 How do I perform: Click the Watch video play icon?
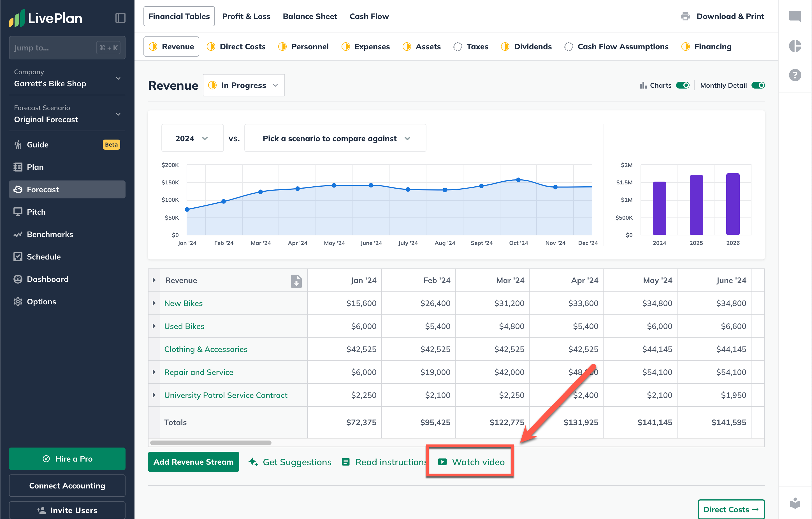coord(442,462)
